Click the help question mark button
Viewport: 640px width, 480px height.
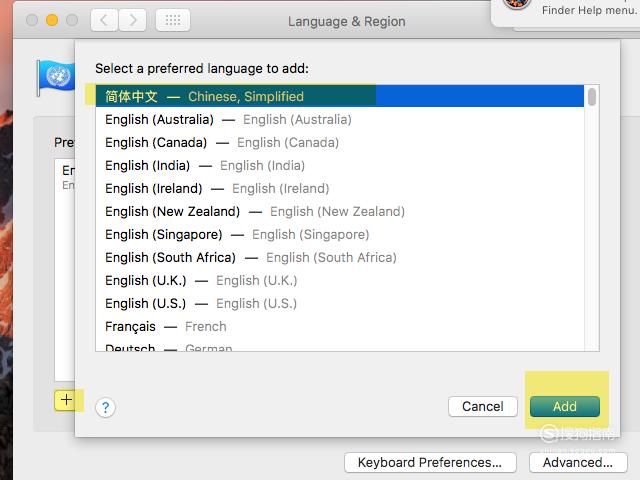tap(105, 407)
